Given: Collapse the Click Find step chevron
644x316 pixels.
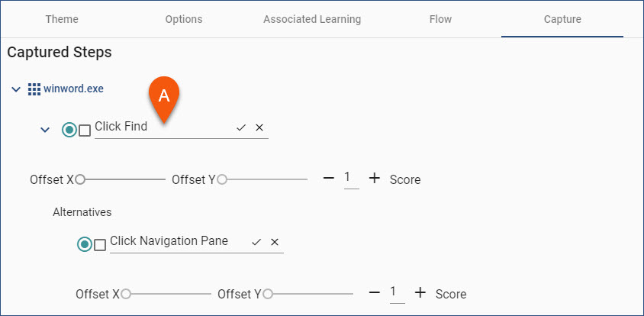Looking at the screenshot, I should click(x=45, y=131).
